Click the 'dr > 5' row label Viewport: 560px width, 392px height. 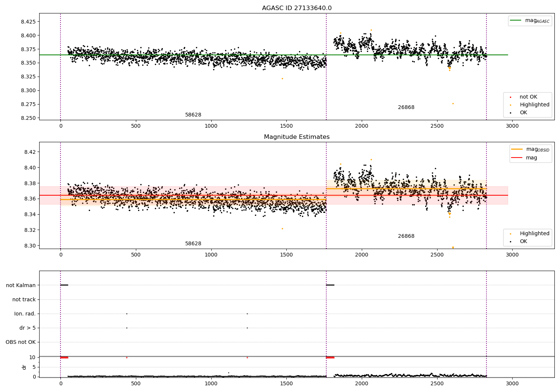tap(28, 328)
